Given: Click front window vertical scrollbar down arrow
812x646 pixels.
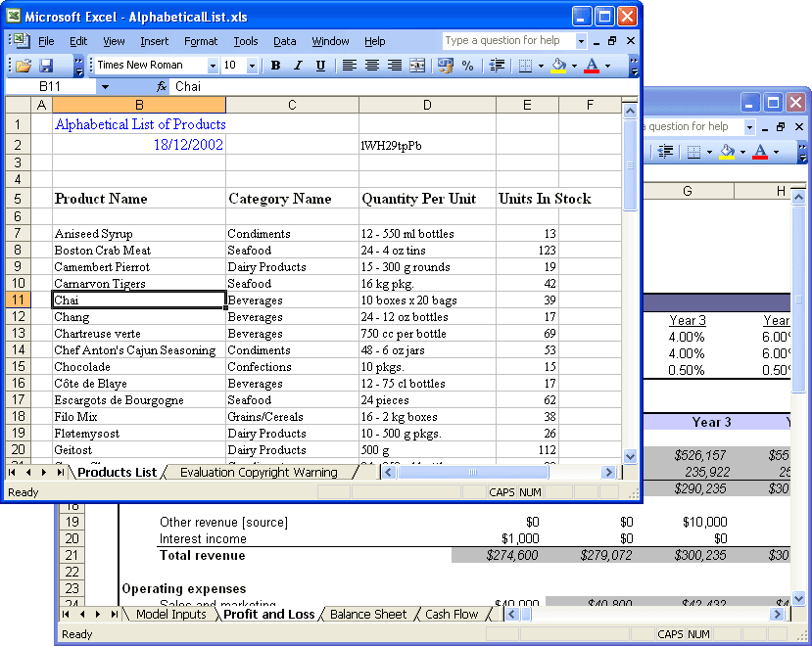Looking at the screenshot, I should coord(630,456).
